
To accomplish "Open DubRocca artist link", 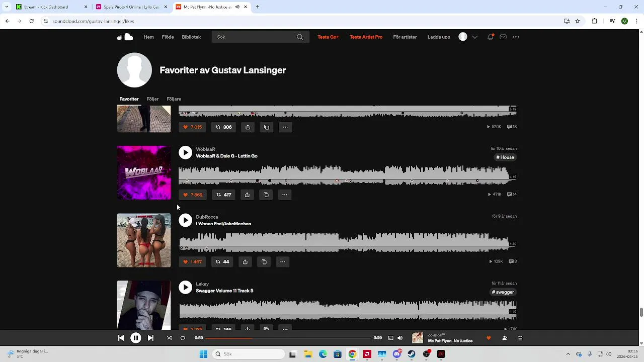I will pos(207,217).
